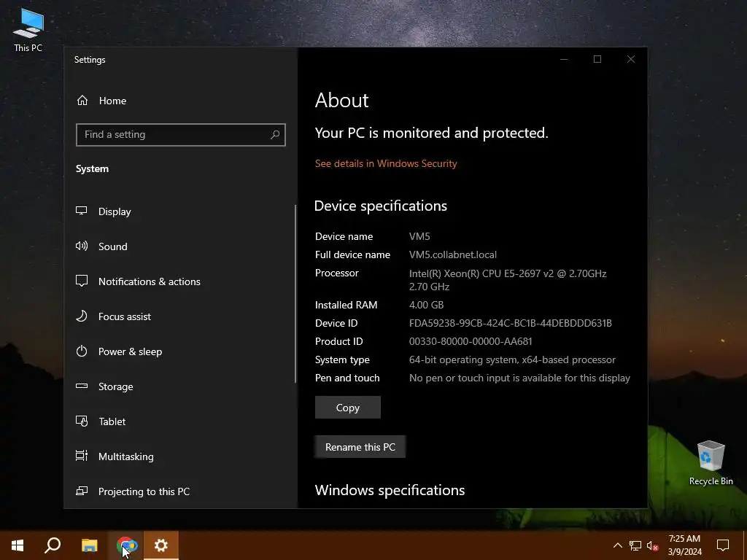The image size is (747, 560).
Task: Select the This PC desktop icon
Action: point(28,31)
